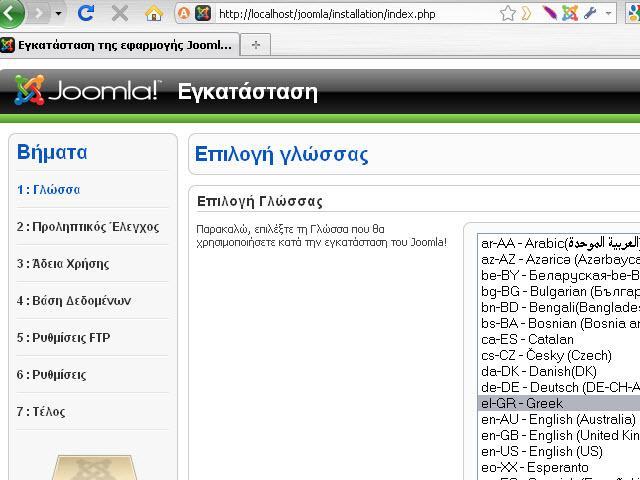This screenshot has height=480, width=640.
Task: Click step 6: Ρυθμίσεις
Action: [x=51, y=375]
